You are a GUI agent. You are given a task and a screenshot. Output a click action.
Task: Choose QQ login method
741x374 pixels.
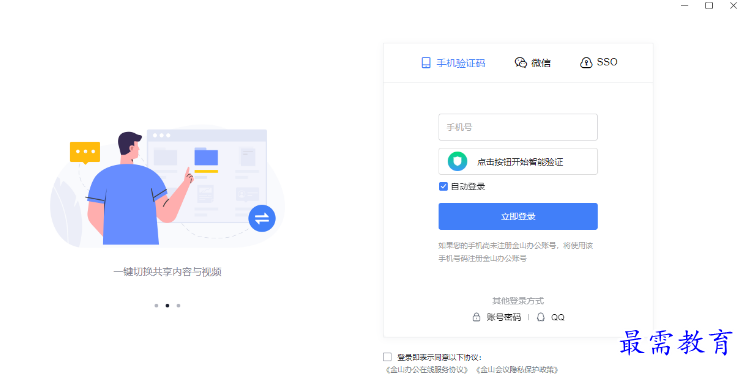[x=551, y=317]
